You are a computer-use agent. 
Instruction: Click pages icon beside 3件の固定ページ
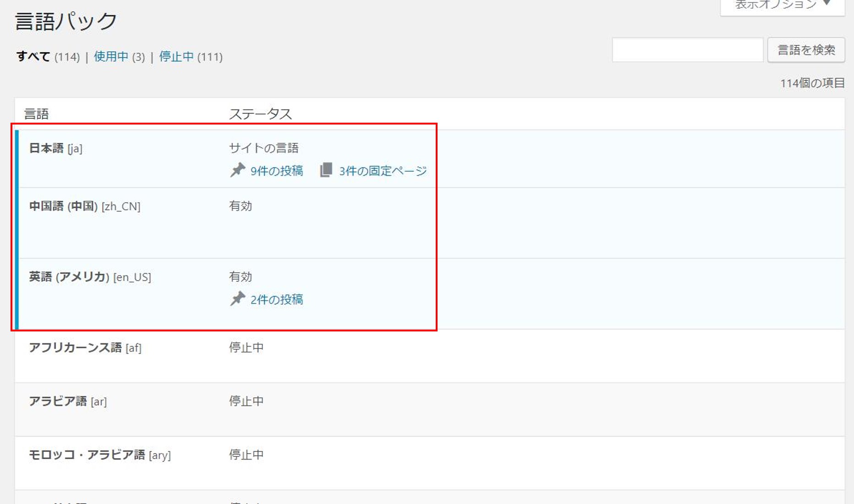click(326, 170)
